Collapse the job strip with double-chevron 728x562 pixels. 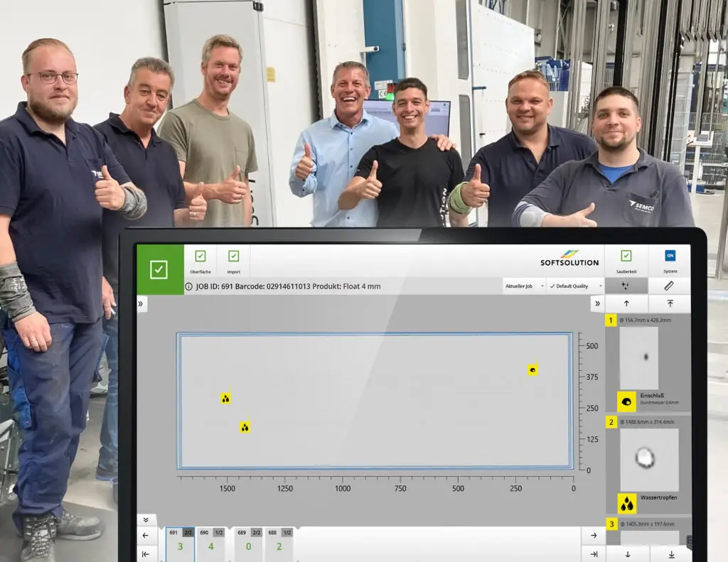pos(146,519)
